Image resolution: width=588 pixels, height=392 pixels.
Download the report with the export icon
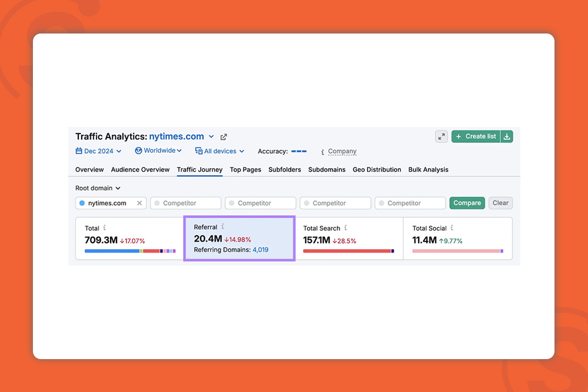(x=507, y=136)
